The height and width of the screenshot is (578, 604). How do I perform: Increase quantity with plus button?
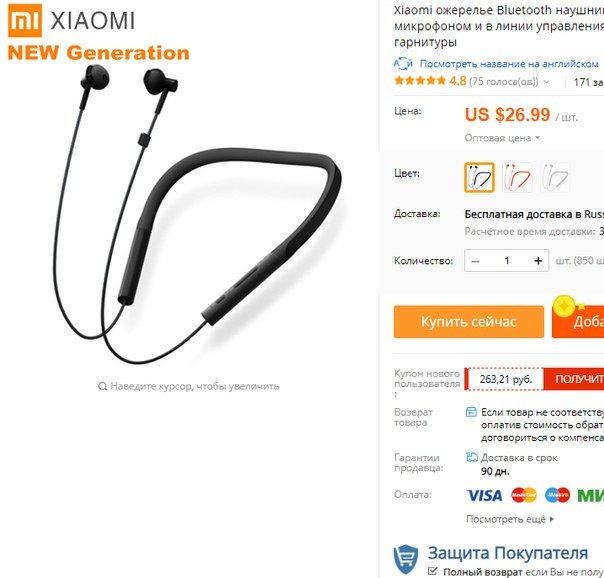538,261
